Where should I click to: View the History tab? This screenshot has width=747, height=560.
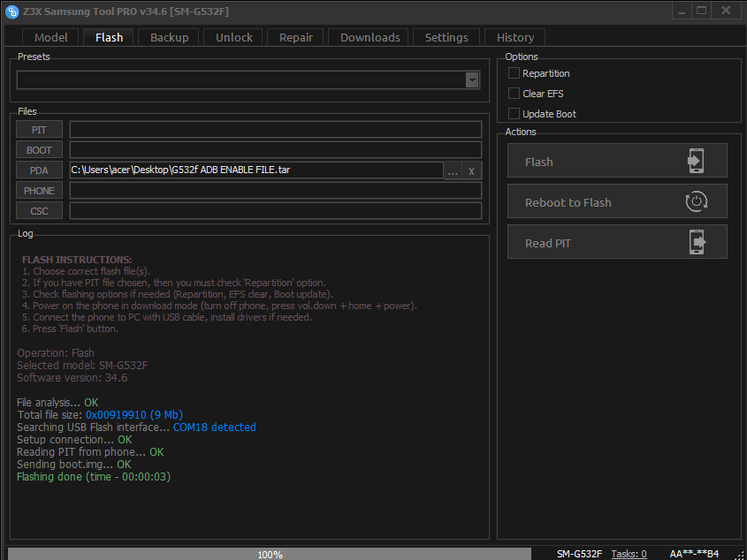coord(515,37)
